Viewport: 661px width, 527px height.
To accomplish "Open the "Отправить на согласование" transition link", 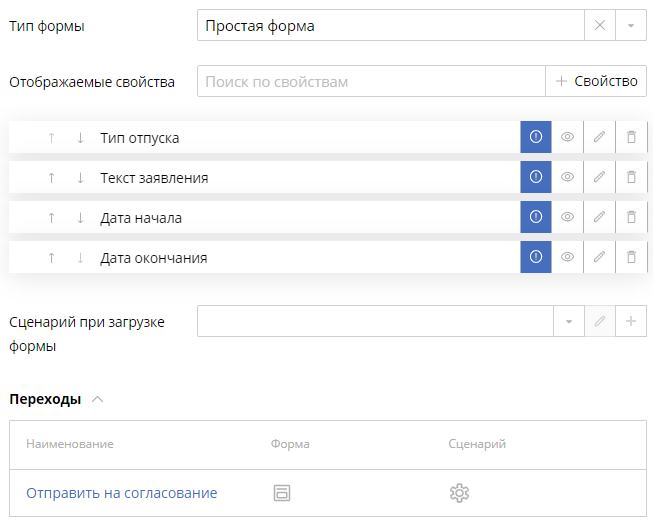I will pos(121,493).
